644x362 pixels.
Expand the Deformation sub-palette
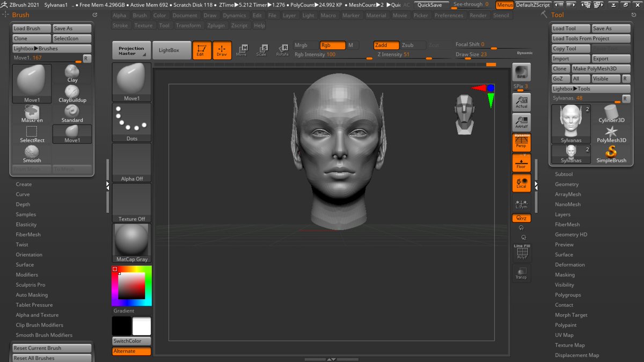[570, 265]
